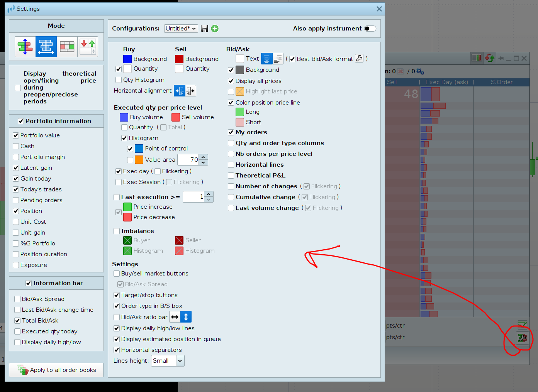Set Bid/Ask ratio bar horizontal
This screenshot has height=392, width=538.
tap(175, 317)
